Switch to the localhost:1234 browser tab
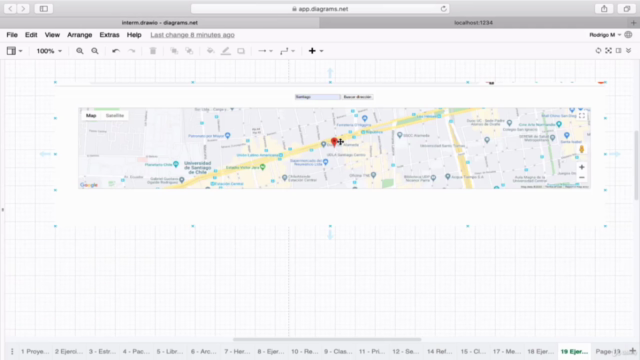Screen dimensions: 640x360 (x=473, y=23)
